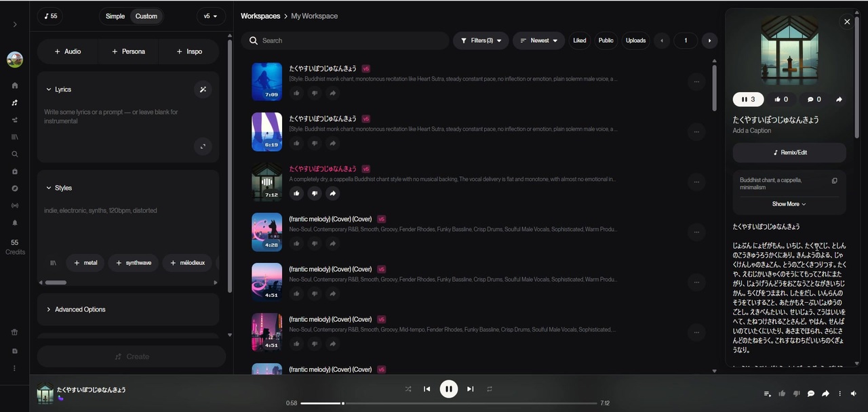
Task: Add Inspo source
Action: pyautogui.click(x=189, y=52)
